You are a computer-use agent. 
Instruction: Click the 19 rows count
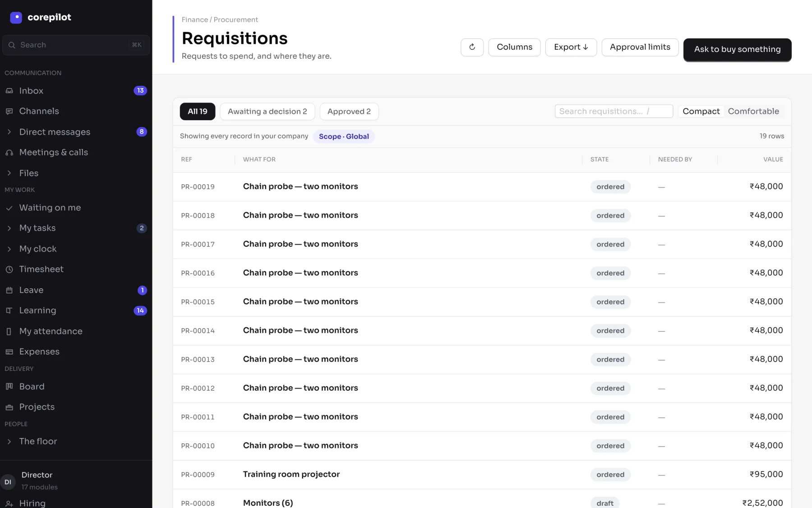point(772,136)
